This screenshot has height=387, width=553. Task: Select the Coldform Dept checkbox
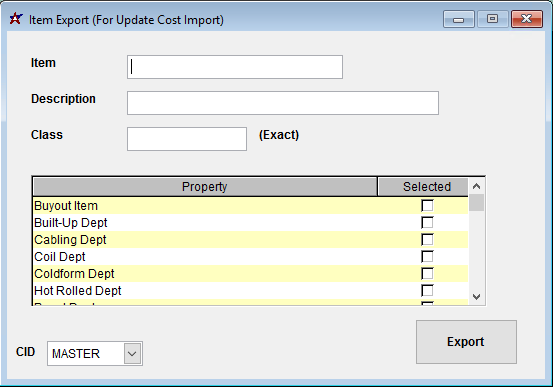pos(427,273)
